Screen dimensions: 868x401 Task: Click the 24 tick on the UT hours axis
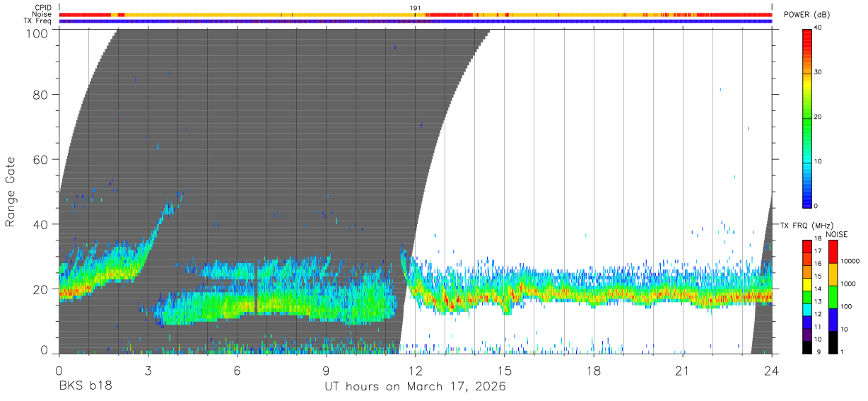pyautogui.click(x=772, y=370)
